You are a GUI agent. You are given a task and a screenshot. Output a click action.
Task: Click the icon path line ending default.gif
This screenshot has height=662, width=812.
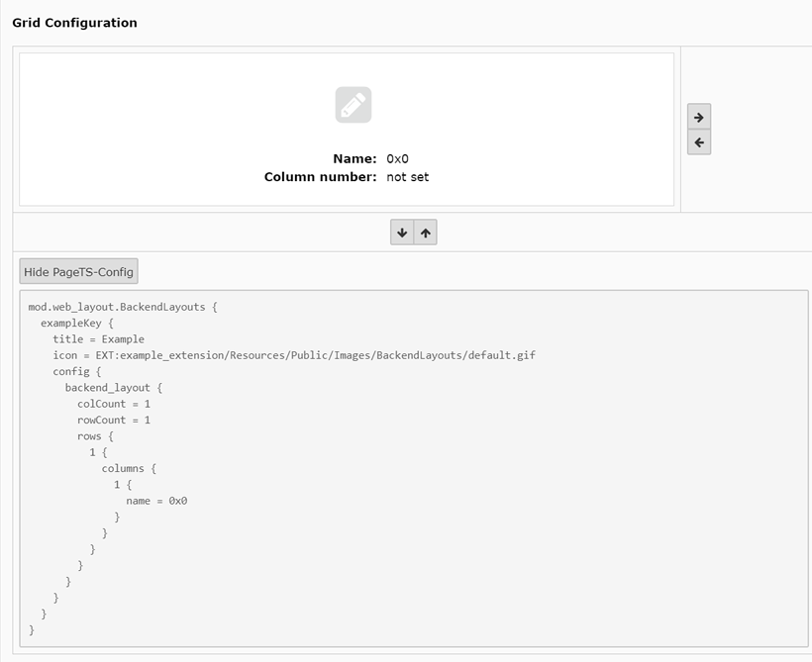point(293,355)
